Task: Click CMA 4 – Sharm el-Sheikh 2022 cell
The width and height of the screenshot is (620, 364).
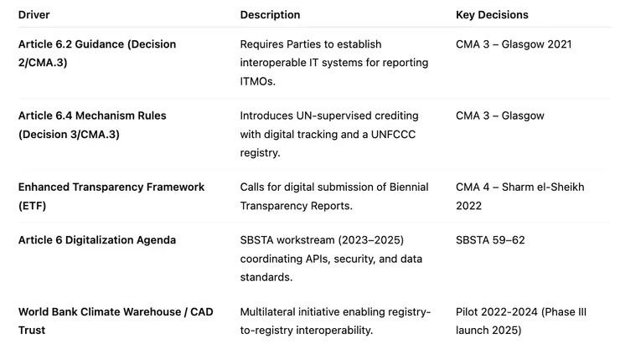Action: pos(519,196)
